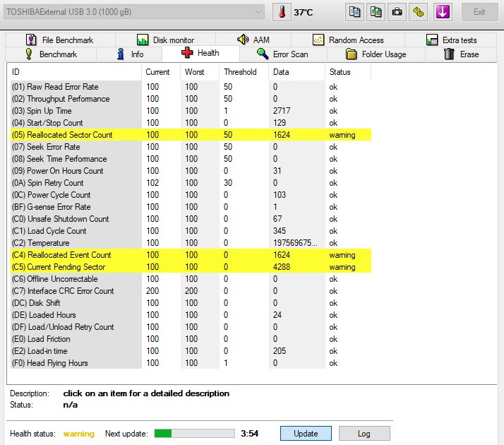Click the Error Scan magnifier icon
This screenshot has width=504, height=445.
click(263, 54)
